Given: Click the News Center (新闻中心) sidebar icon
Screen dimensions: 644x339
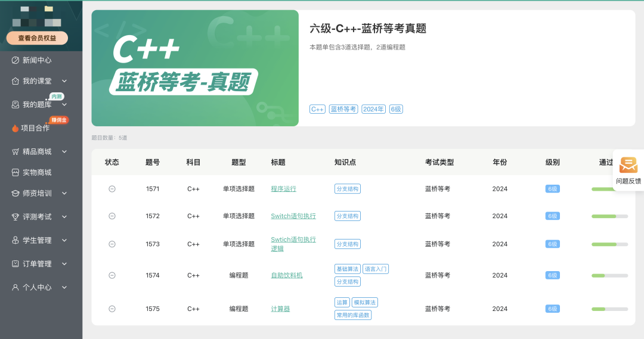Looking at the screenshot, I should coord(15,60).
